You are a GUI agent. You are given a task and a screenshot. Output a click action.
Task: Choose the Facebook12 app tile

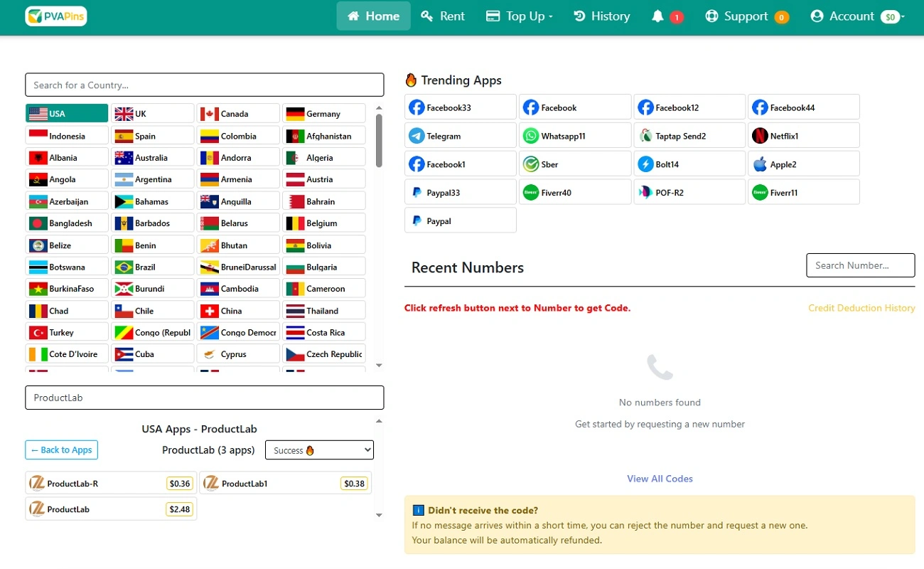point(689,107)
